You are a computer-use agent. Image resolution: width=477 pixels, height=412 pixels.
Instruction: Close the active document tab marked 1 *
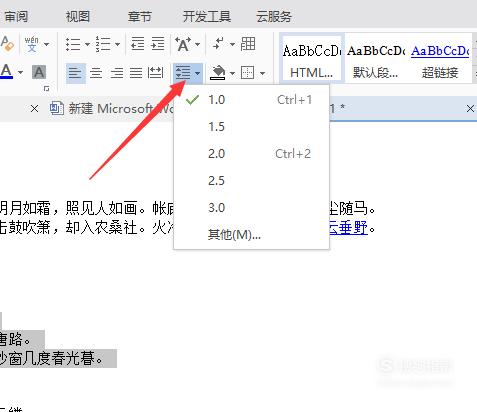(x=470, y=108)
